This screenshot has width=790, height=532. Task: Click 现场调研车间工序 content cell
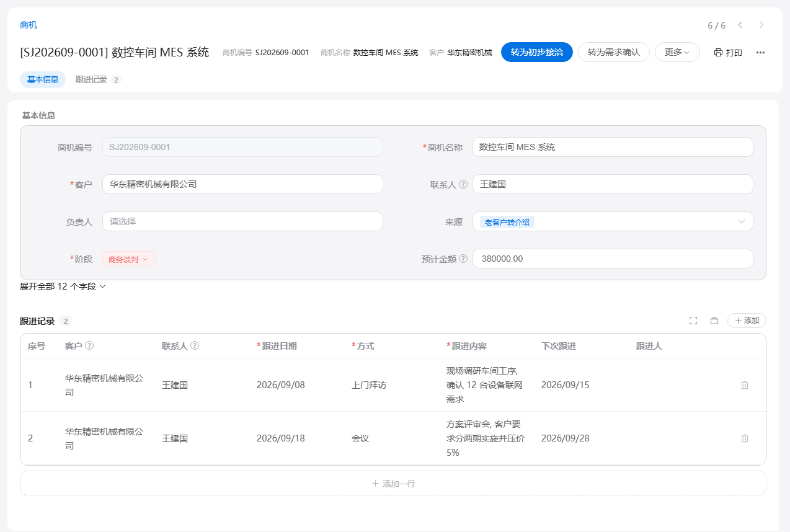tap(486, 385)
